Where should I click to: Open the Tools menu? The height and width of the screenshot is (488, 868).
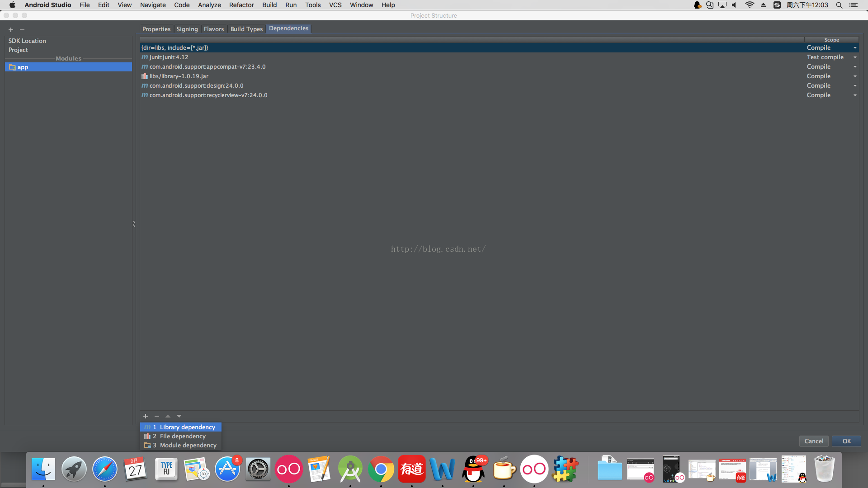point(313,5)
